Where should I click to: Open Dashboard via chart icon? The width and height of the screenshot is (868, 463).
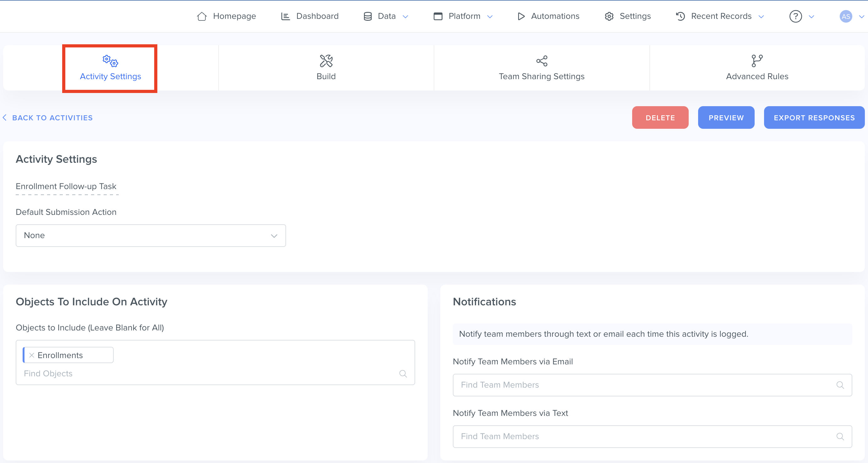point(285,16)
